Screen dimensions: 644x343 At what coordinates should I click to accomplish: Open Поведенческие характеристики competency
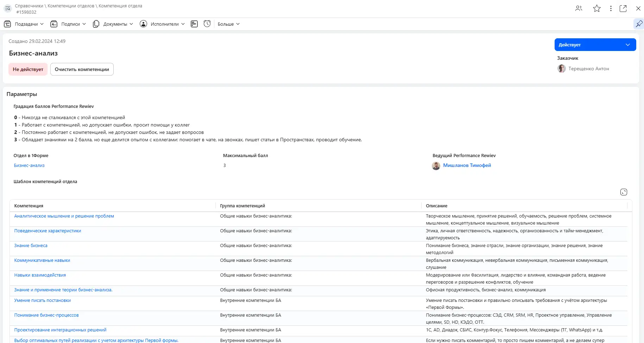click(x=48, y=231)
